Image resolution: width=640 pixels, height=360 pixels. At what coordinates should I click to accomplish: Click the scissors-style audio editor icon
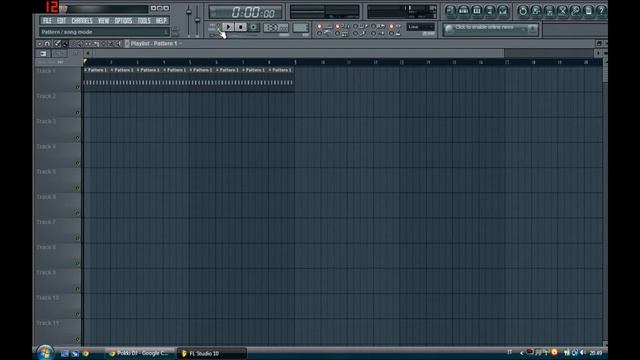point(562,11)
